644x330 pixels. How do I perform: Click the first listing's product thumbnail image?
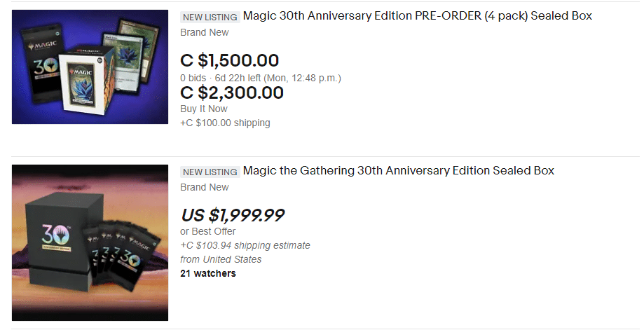(x=90, y=67)
